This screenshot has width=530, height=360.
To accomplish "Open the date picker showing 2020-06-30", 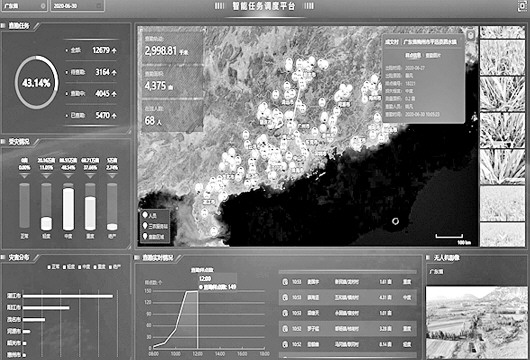I will click(77, 6).
